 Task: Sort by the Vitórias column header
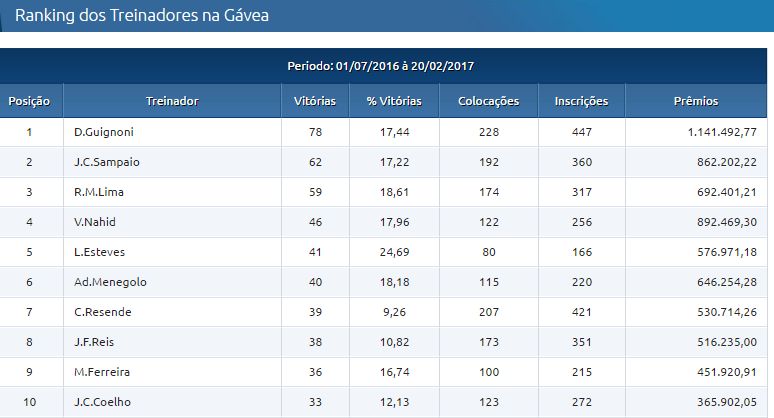(315, 101)
